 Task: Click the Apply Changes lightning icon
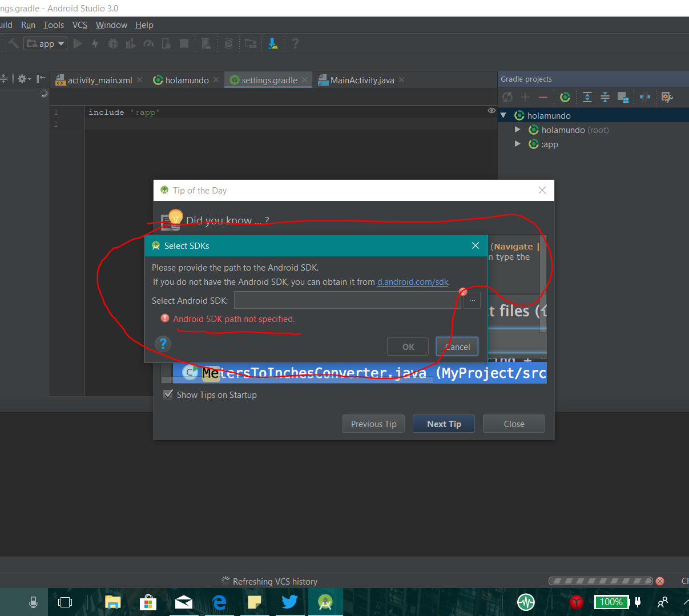[x=95, y=43]
